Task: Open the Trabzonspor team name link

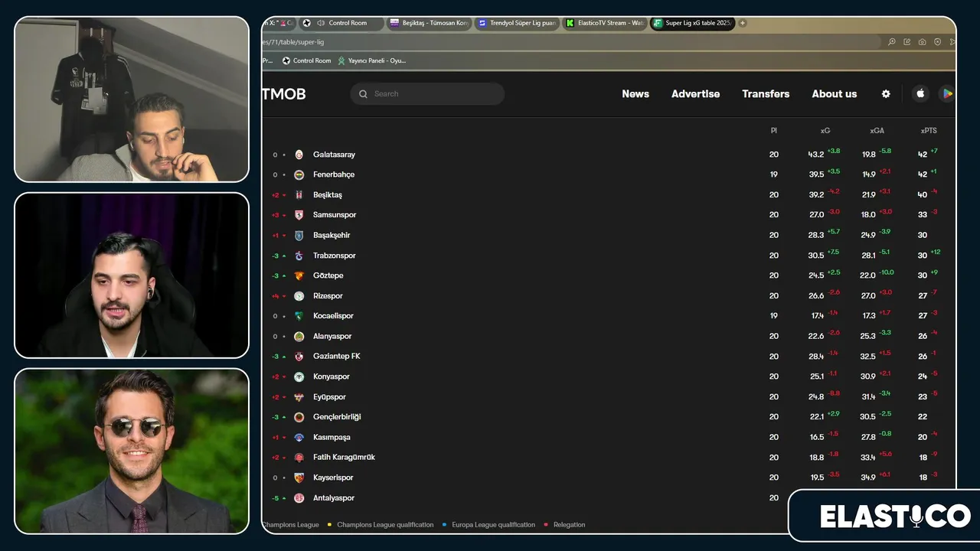Action: [335, 256]
